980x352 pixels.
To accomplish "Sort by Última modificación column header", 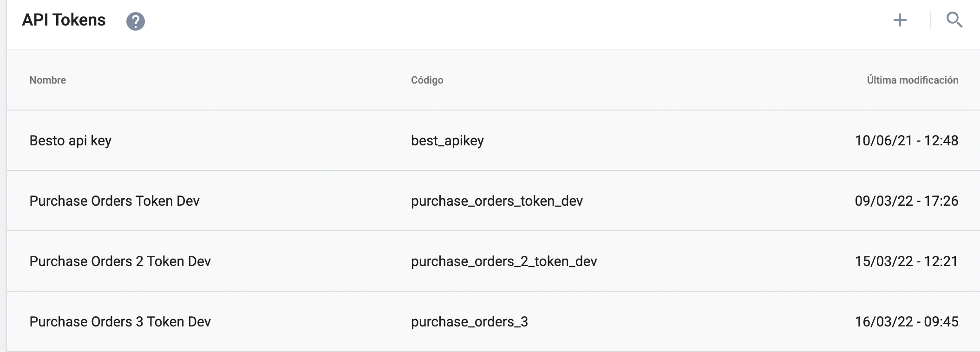I will click(x=912, y=80).
